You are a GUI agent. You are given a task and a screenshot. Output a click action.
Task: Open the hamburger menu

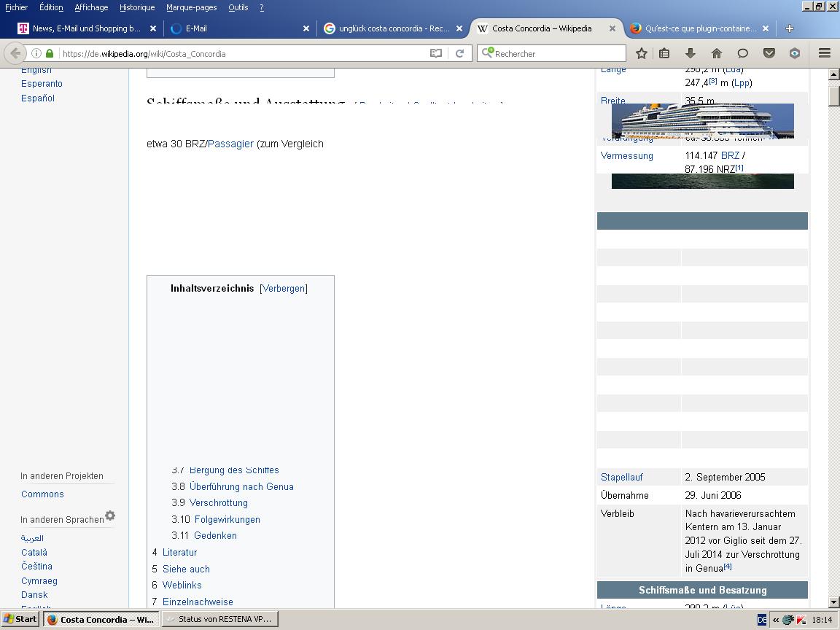click(x=825, y=53)
